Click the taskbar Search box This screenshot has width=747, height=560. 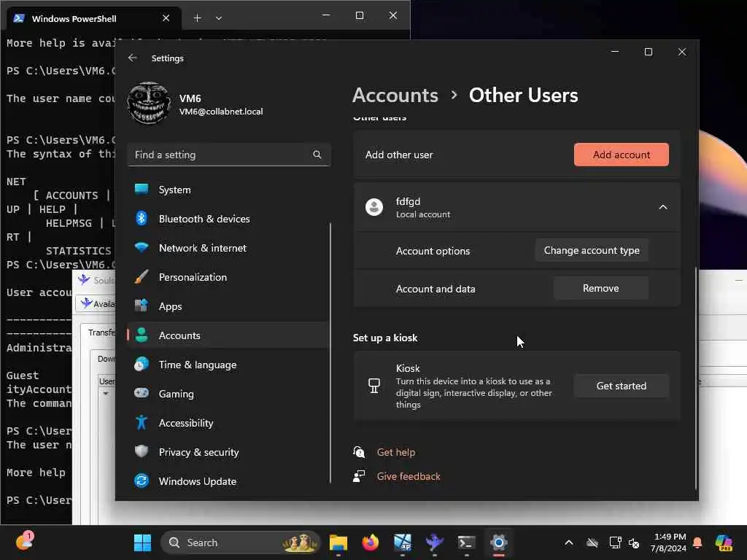(x=241, y=542)
